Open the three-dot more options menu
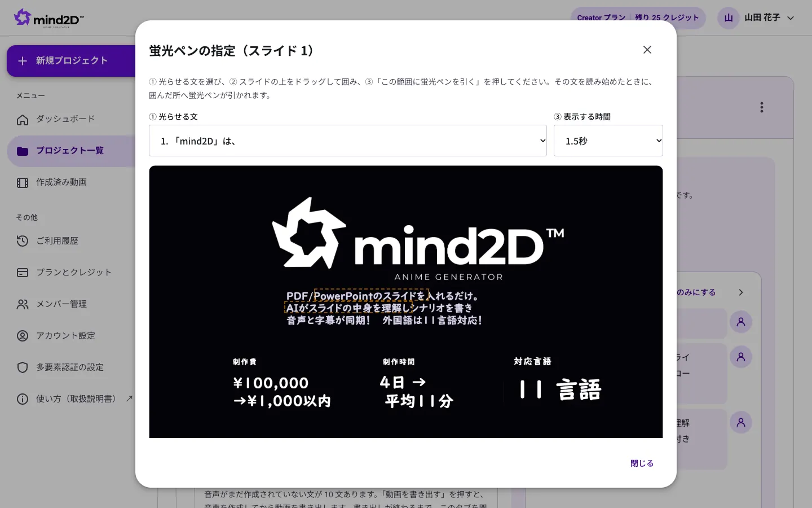 coord(762,107)
